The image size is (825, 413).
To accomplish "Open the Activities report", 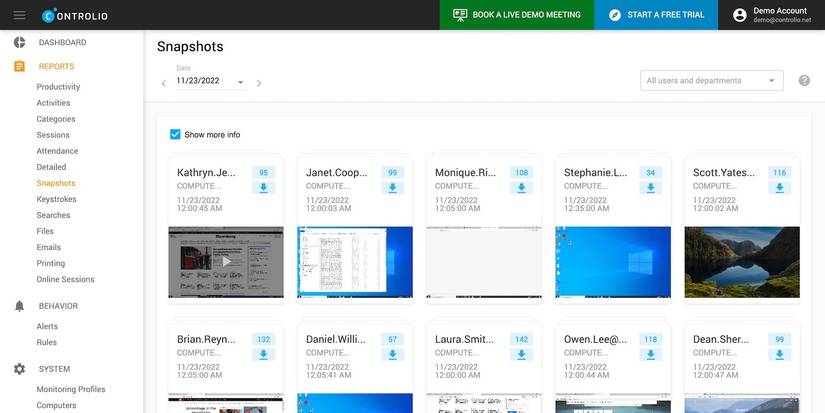I will 53,103.
